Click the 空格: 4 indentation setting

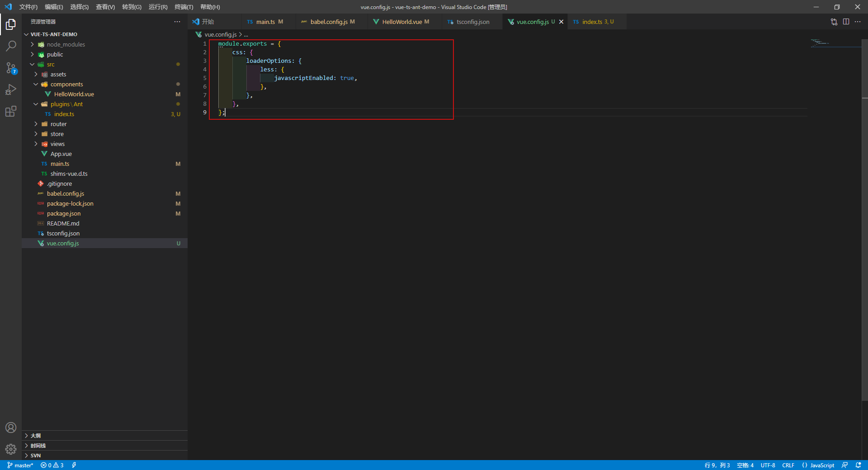(745, 465)
